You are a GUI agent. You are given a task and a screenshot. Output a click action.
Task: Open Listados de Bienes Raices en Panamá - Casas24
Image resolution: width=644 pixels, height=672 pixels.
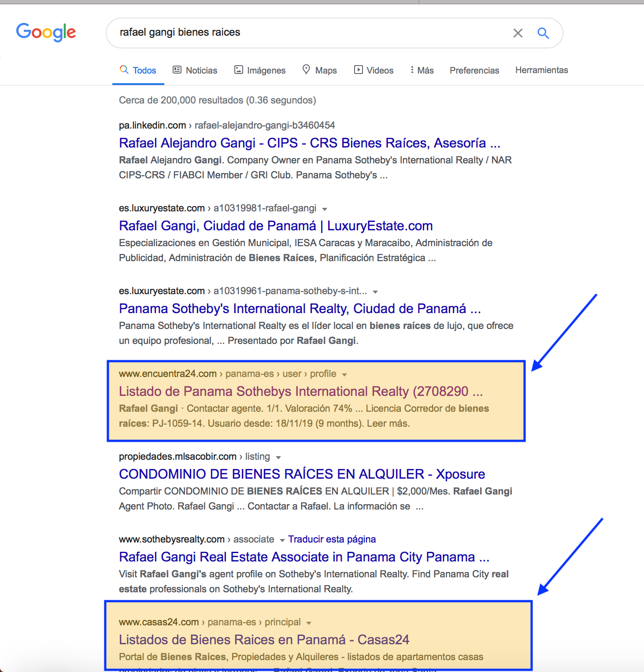tap(264, 640)
